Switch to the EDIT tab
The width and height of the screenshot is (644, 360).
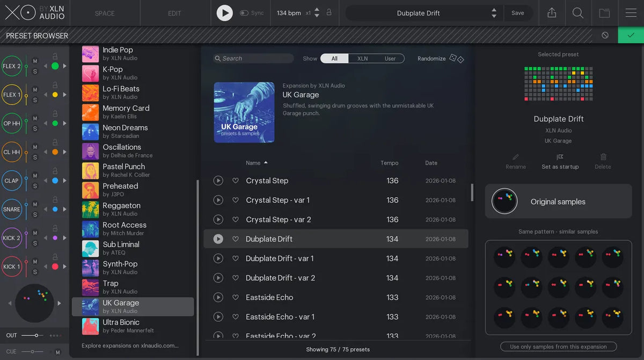point(175,12)
